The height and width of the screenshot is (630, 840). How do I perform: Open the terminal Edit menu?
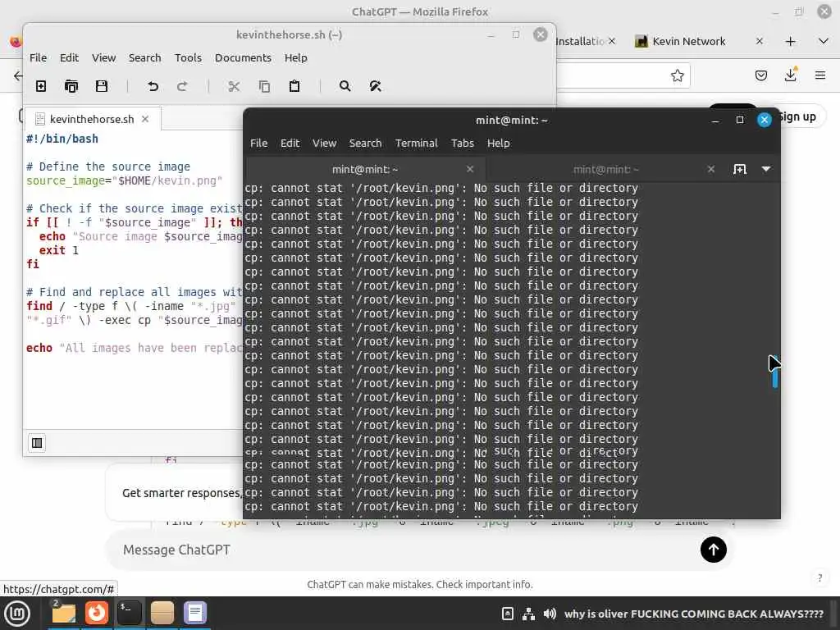click(x=290, y=143)
